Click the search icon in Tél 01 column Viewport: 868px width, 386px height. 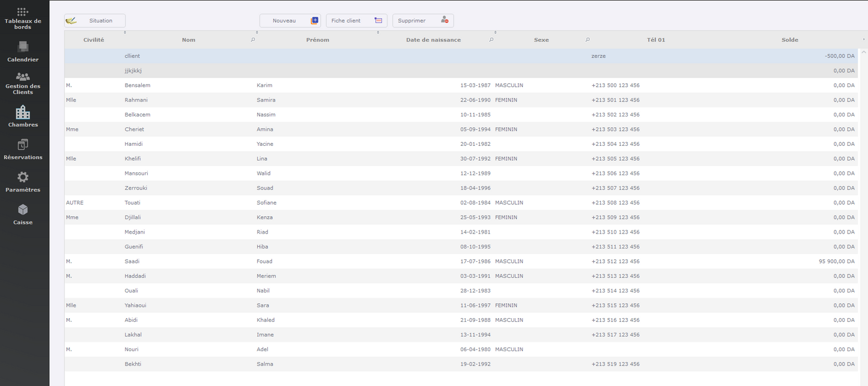coord(587,40)
